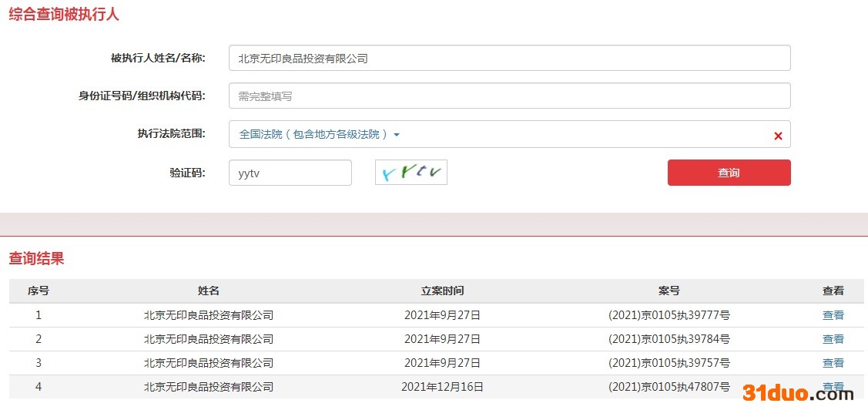Click the 序号 column header
868x410 pixels.
[x=39, y=291]
